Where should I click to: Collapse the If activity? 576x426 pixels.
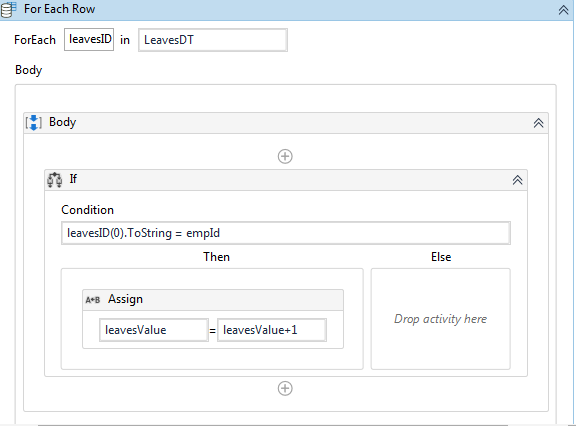coord(517,180)
